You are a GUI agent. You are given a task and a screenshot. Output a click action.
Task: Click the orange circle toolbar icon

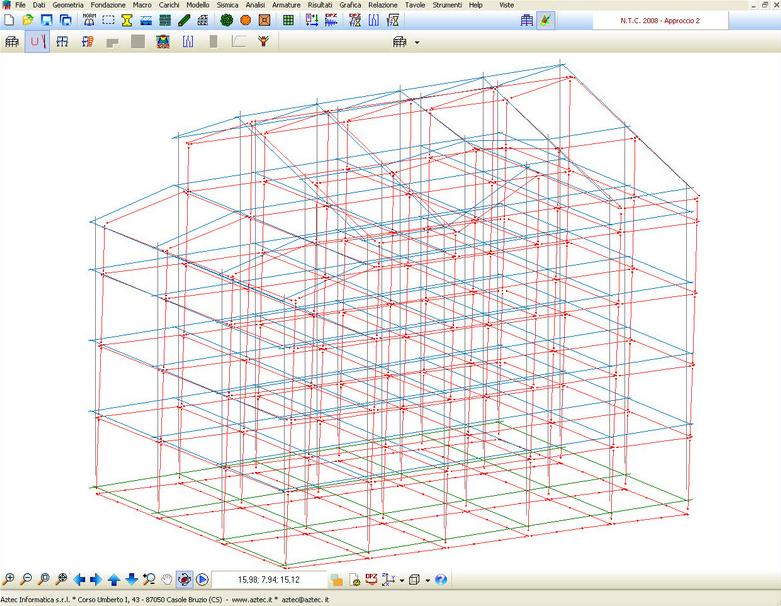[245, 20]
